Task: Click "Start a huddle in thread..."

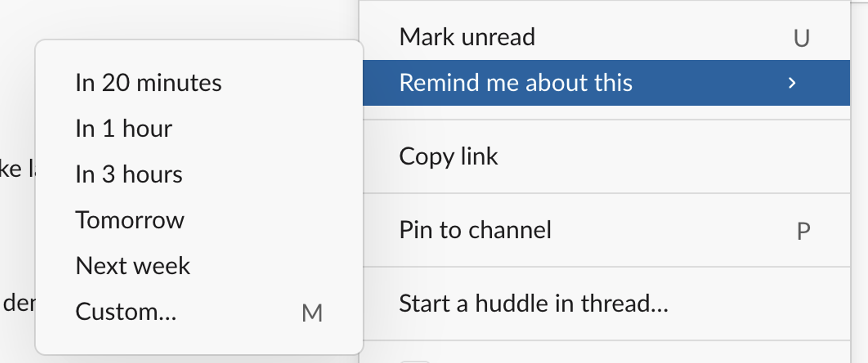Action: 534,304
